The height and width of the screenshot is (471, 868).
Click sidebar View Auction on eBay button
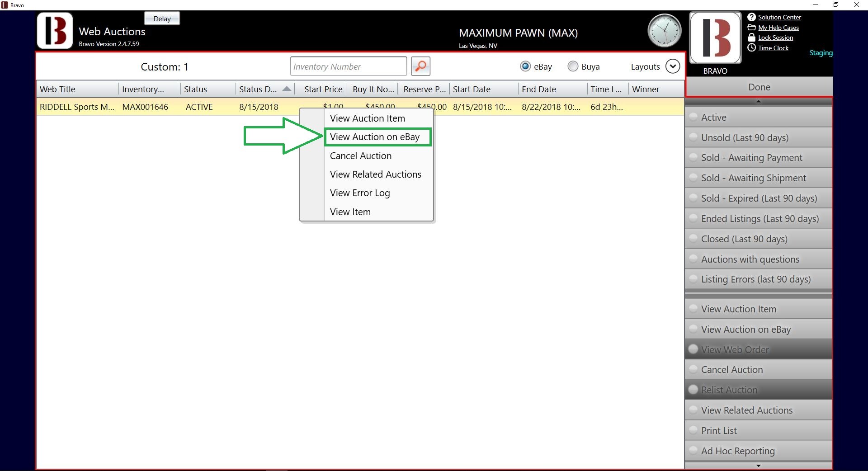[x=759, y=330]
